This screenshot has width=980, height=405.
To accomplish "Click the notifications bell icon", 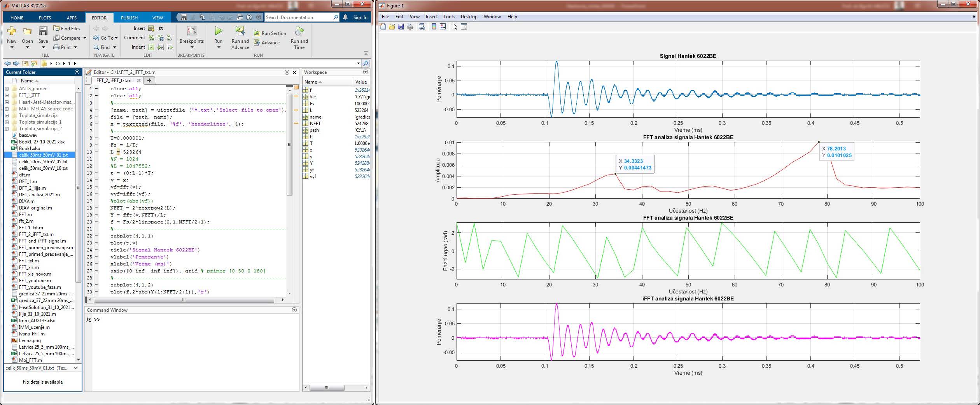I will coord(345,17).
